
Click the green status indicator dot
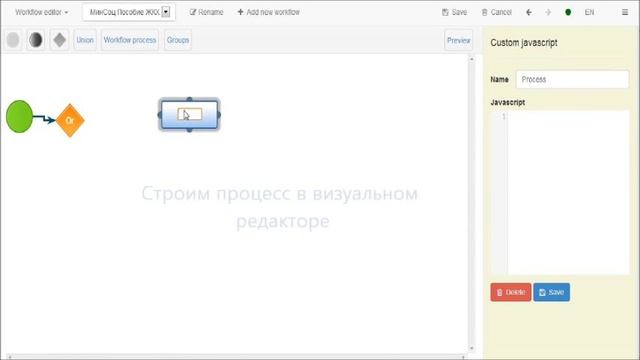pyautogui.click(x=568, y=12)
